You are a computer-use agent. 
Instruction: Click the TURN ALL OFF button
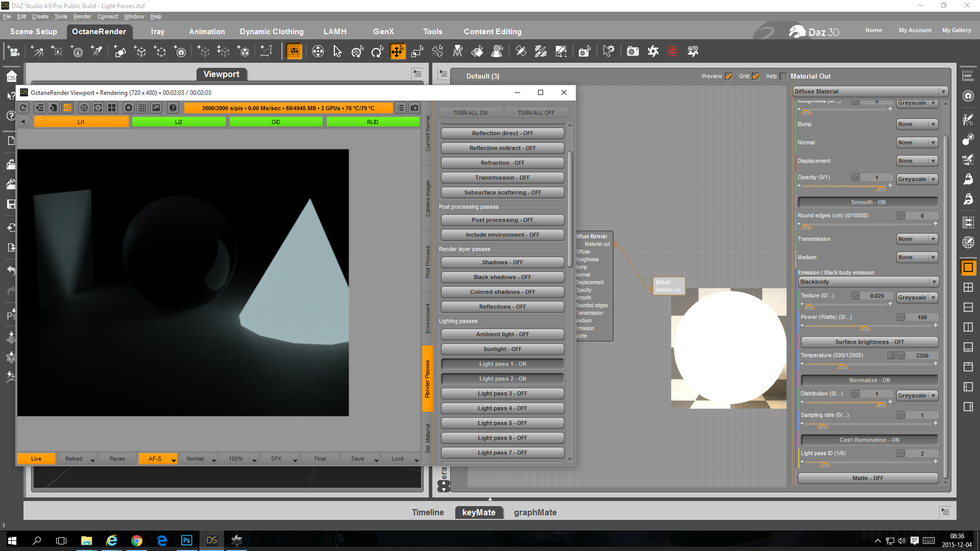pos(535,113)
